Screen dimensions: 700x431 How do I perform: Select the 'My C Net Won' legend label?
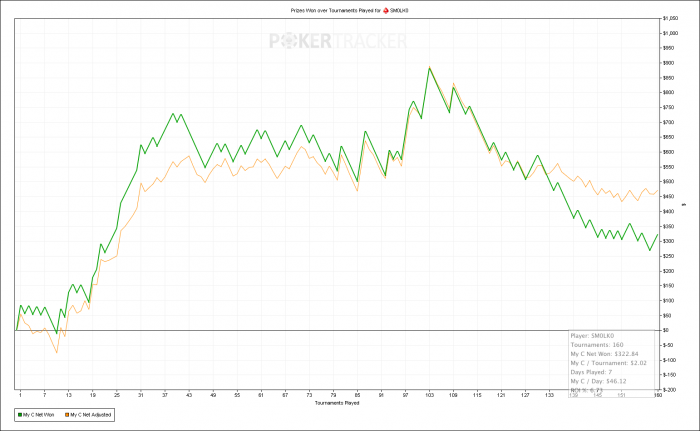pyautogui.click(x=38, y=415)
